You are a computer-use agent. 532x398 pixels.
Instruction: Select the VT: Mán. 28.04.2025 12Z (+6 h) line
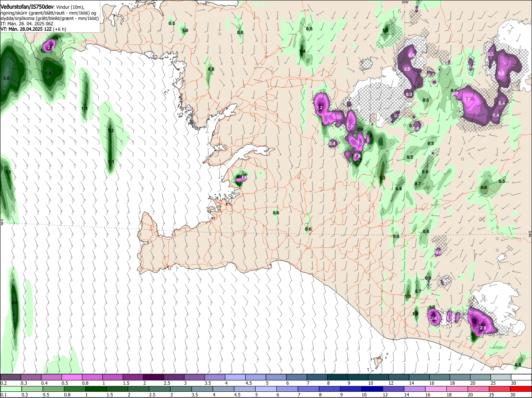33,29
